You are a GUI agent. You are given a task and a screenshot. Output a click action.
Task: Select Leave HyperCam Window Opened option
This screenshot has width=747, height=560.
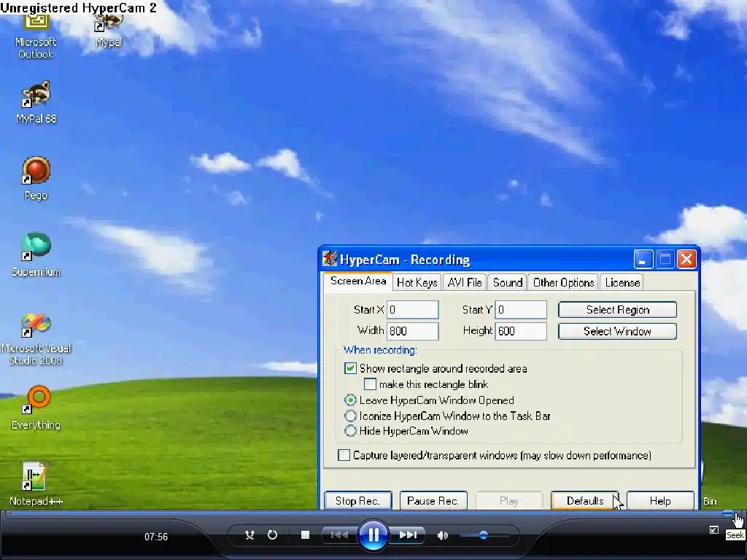(x=350, y=400)
